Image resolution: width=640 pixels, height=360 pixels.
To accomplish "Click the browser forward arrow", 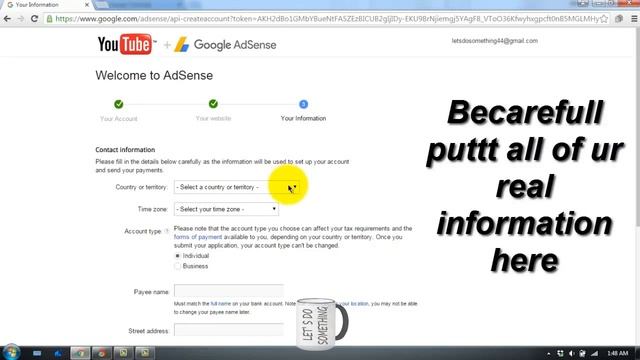I will pyautogui.click(x=21, y=19).
